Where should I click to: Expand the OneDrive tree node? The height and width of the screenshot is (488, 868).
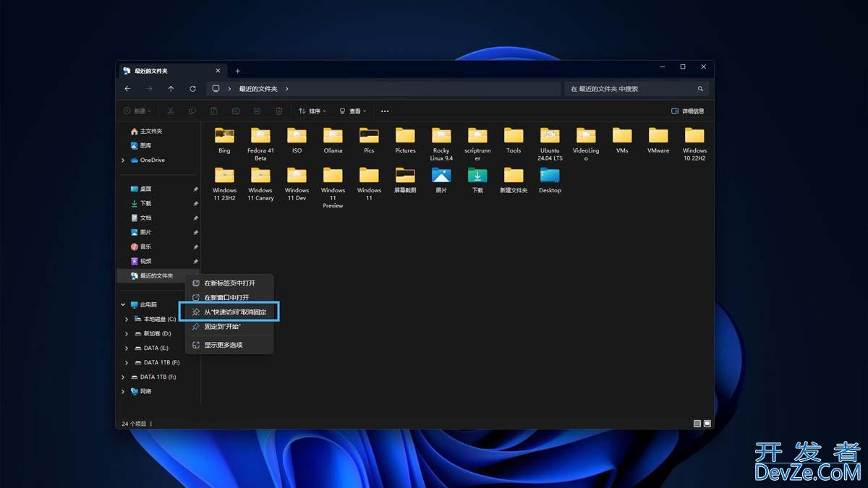click(x=123, y=160)
